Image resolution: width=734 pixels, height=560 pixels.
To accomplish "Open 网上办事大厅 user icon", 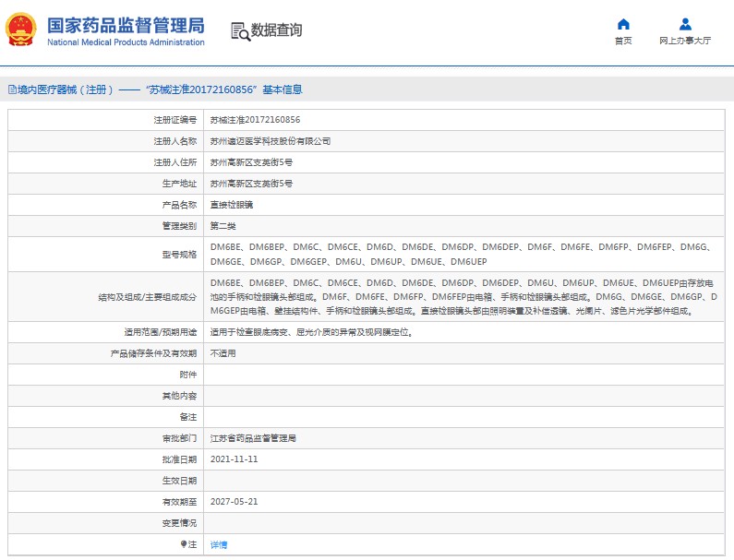I will pyautogui.click(x=685, y=24).
